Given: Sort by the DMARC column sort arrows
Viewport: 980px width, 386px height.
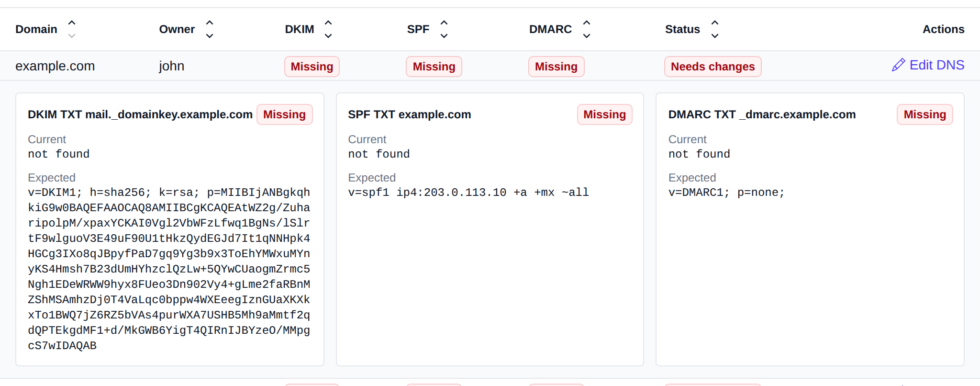Looking at the screenshot, I should coord(587,29).
